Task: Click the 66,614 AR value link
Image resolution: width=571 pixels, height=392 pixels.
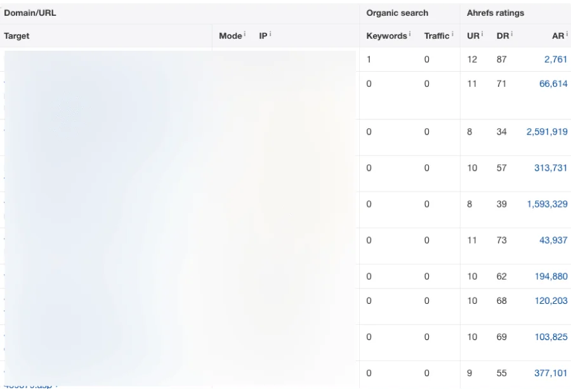Action: point(553,84)
